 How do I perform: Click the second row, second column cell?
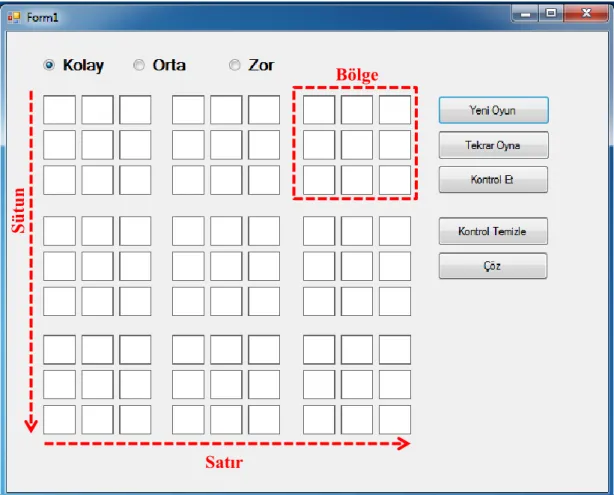click(98, 145)
